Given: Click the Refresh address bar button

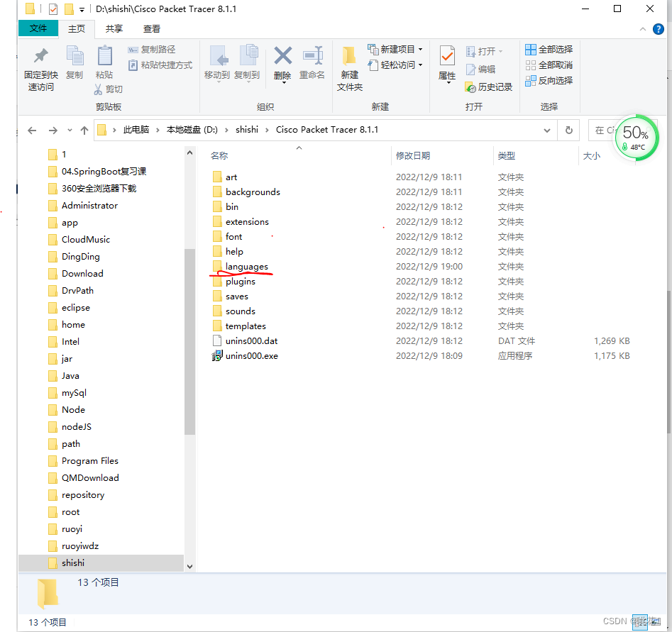Looking at the screenshot, I should 568,130.
